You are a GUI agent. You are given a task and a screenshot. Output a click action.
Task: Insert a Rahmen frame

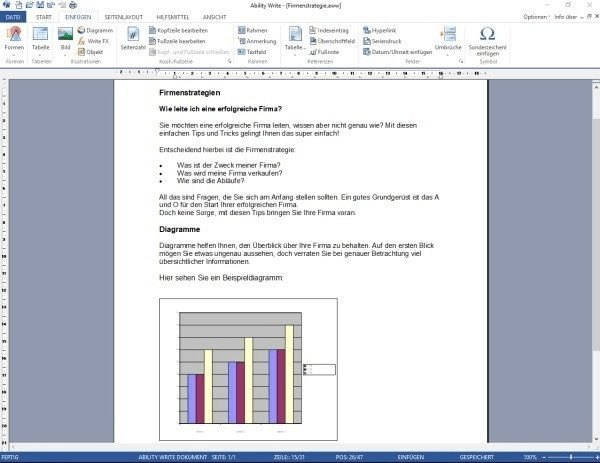coord(256,30)
